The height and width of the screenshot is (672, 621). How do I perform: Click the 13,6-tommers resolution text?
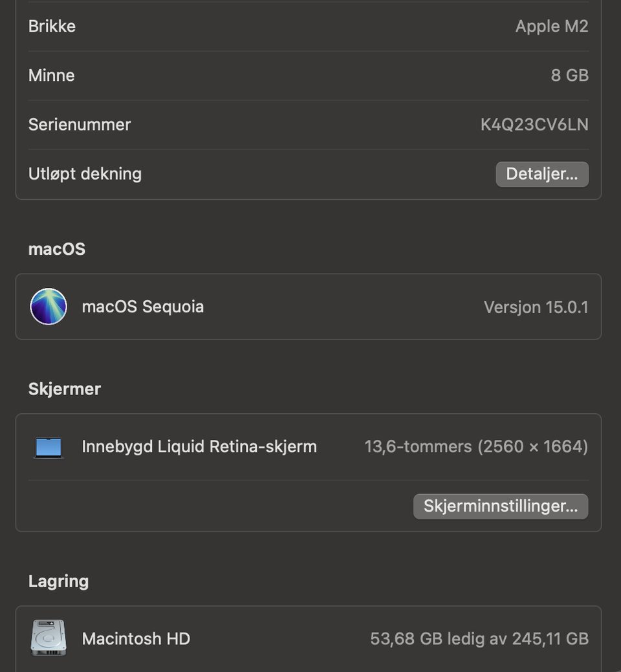pyautogui.click(x=476, y=447)
